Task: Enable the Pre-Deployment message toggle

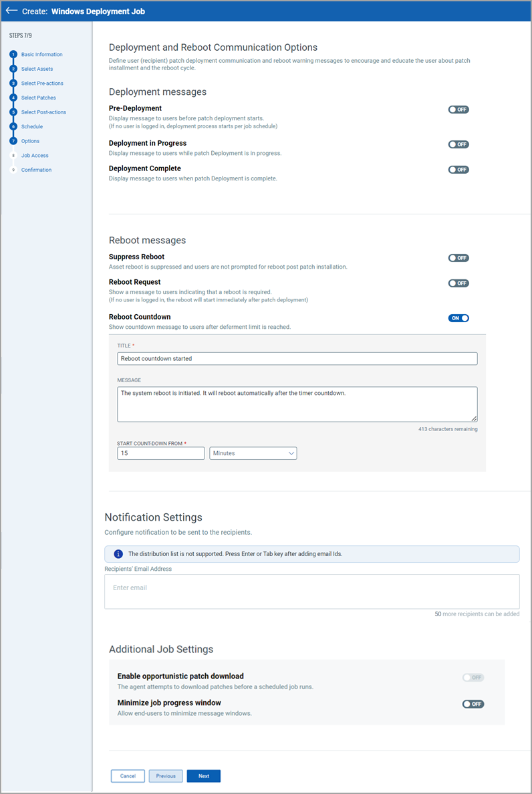Action: click(458, 110)
